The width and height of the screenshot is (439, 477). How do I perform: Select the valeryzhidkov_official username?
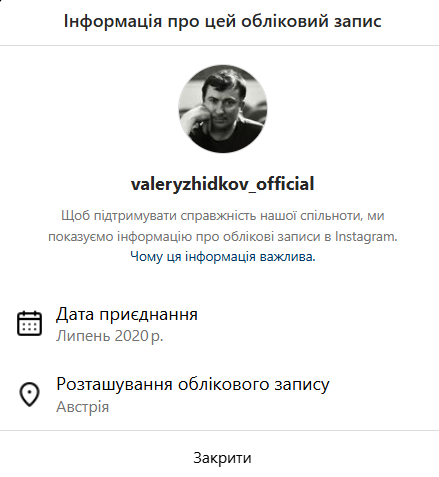click(x=223, y=184)
